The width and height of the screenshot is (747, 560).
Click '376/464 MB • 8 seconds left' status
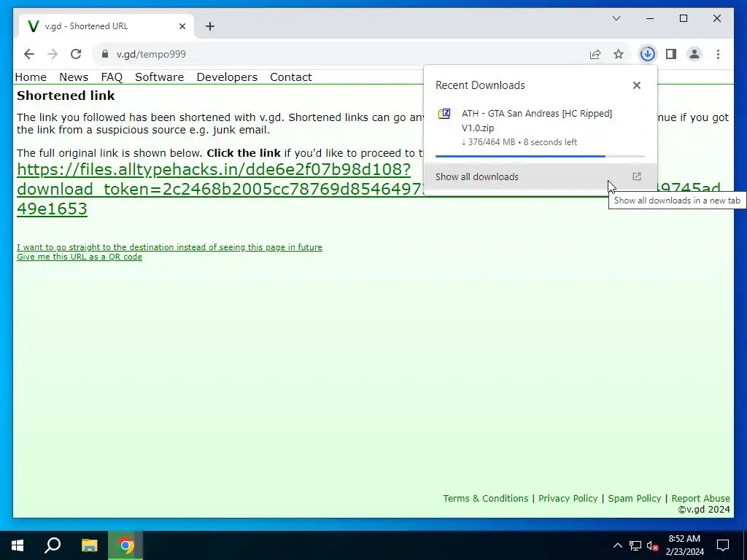tap(519, 142)
